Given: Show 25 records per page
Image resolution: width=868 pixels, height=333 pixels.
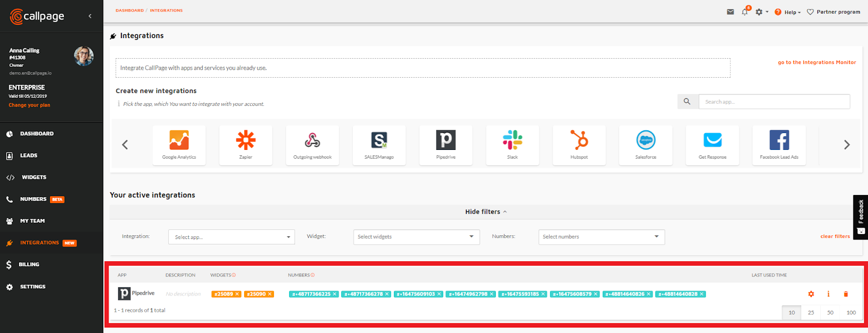Looking at the screenshot, I should 811,312.
